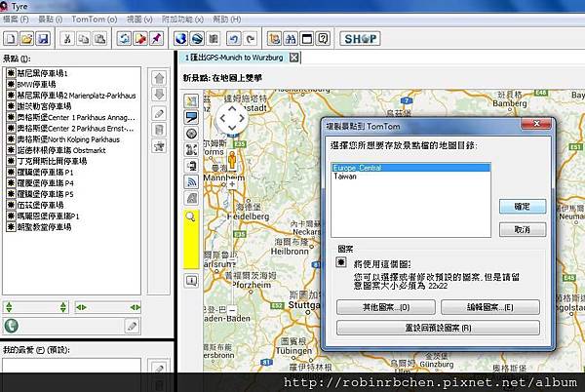585x392 pixels.
Task: Click the green phone icon in left panel
Action: [x=11, y=326]
